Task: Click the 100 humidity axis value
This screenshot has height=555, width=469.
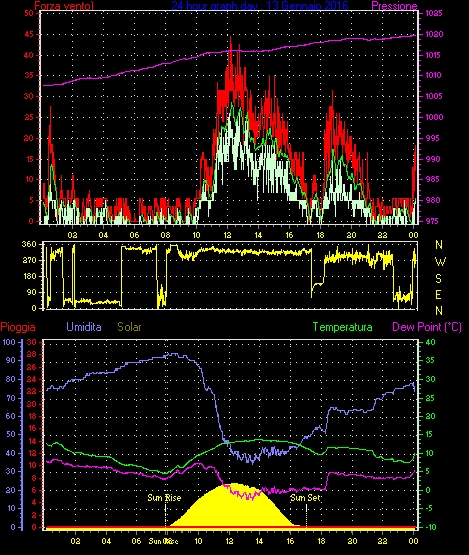Action: [9, 342]
